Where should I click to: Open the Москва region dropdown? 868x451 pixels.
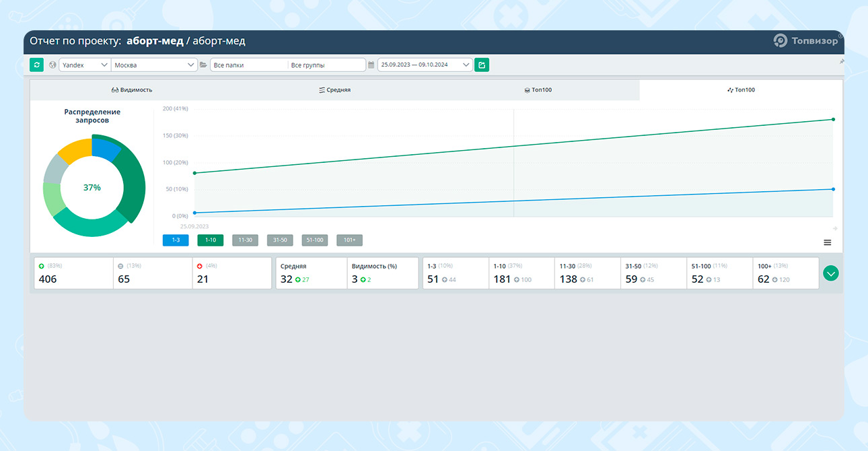click(x=154, y=65)
